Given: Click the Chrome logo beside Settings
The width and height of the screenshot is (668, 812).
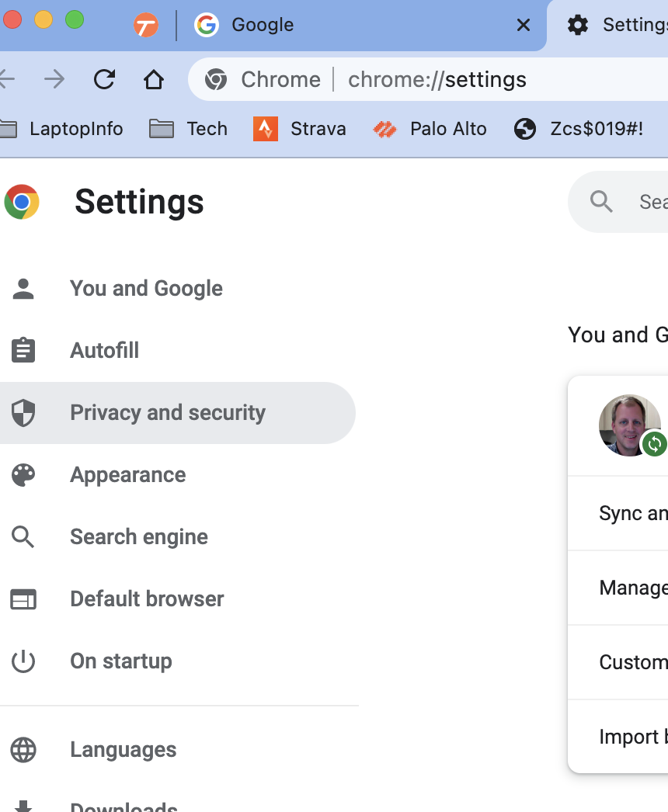Looking at the screenshot, I should click(22, 202).
